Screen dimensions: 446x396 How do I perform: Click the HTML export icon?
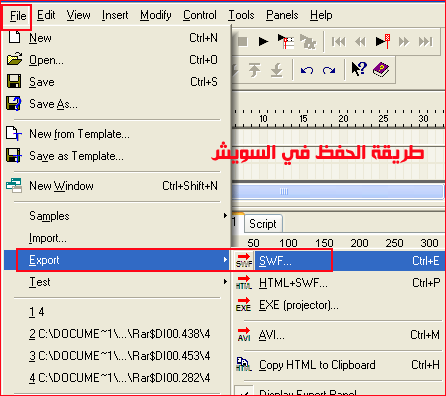tap(244, 282)
